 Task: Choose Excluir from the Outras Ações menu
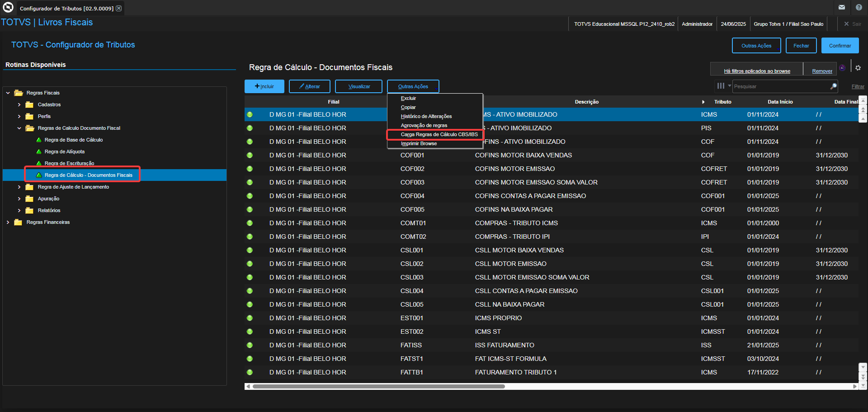(x=408, y=98)
